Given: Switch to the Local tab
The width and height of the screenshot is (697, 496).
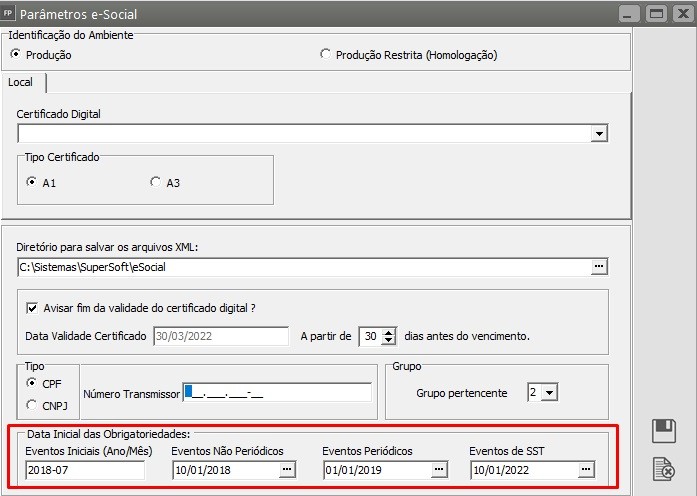Looking at the screenshot, I should point(21,82).
